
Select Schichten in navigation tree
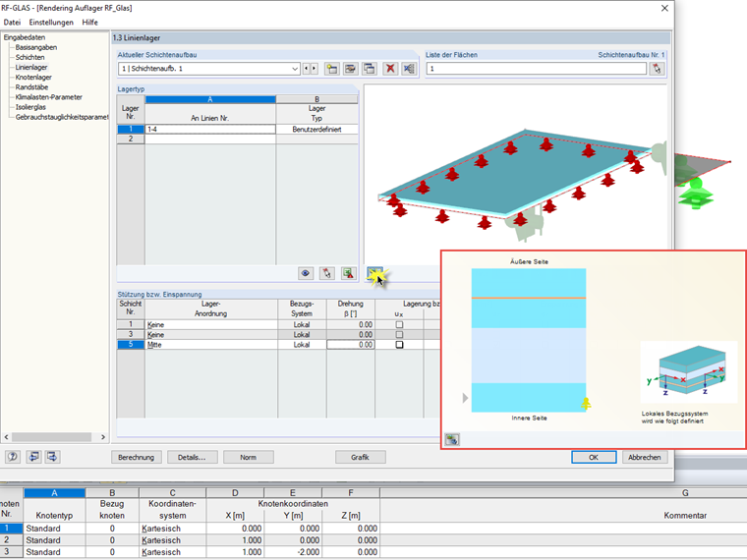pos(30,57)
